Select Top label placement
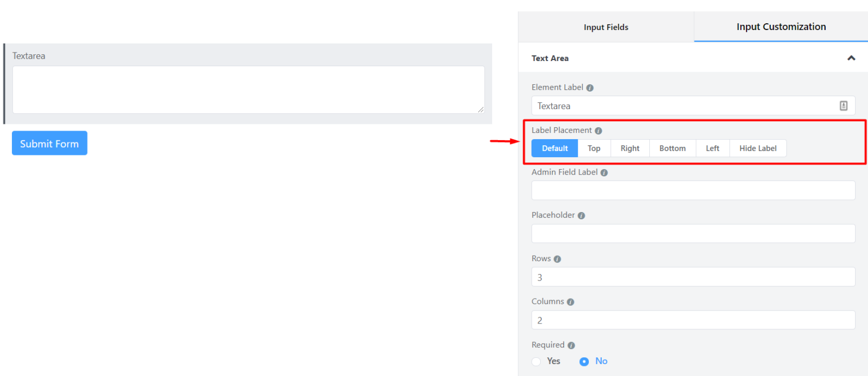The image size is (868, 376). point(594,148)
